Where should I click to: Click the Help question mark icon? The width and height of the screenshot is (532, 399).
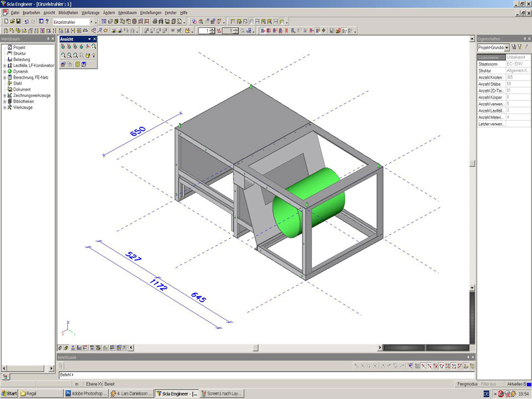tap(47, 22)
